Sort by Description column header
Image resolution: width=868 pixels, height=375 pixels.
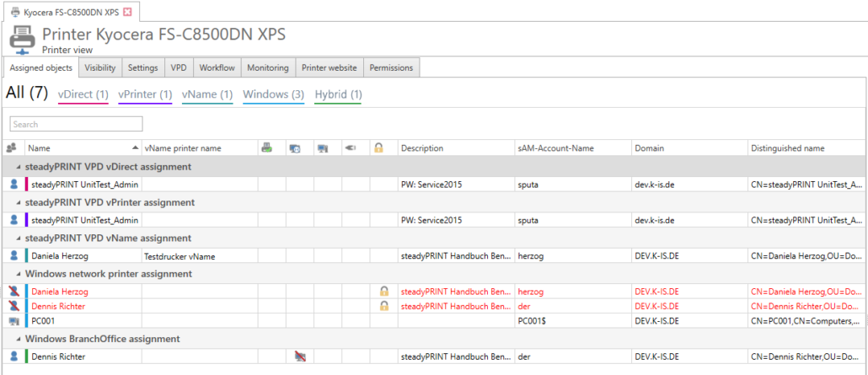tap(456, 148)
